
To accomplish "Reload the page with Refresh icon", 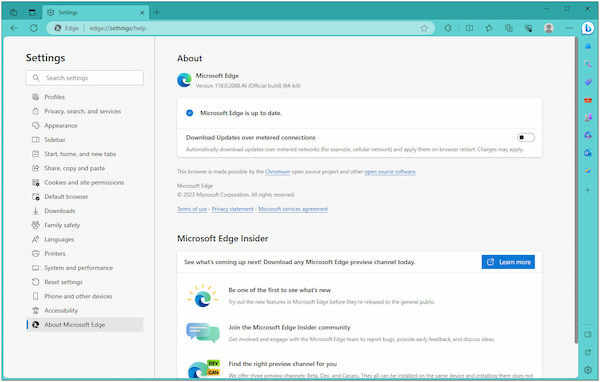I will pyautogui.click(x=34, y=28).
